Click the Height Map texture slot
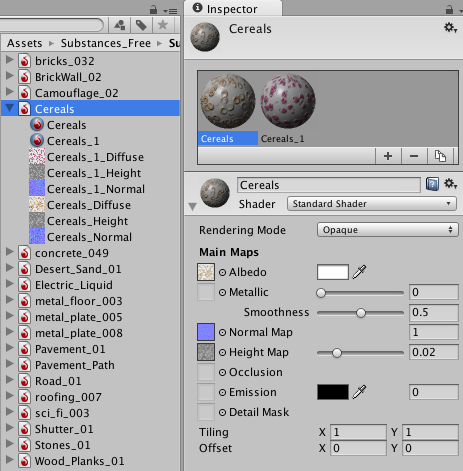Screen dimensions: 463x471 click(206, 352)
